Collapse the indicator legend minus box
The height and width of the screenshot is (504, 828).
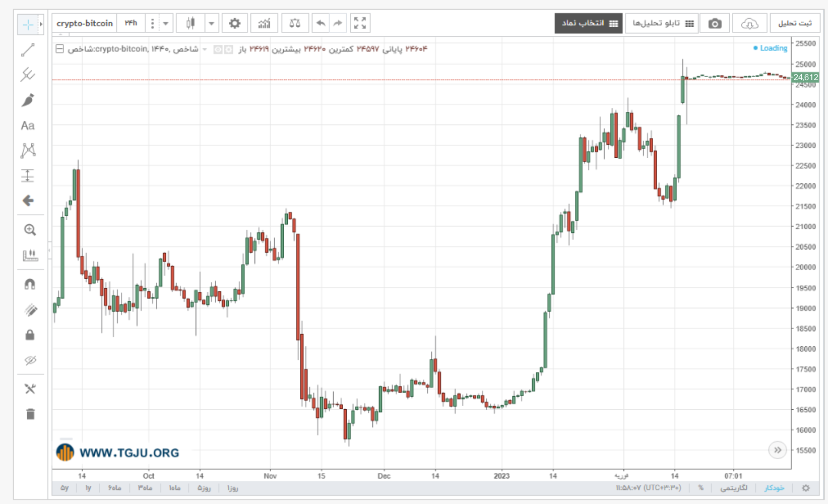click(x=59, y=49)
